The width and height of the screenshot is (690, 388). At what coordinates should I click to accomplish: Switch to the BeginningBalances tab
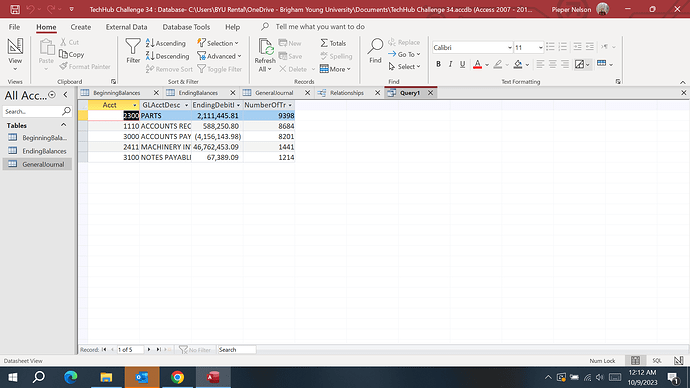pos(116,93)
